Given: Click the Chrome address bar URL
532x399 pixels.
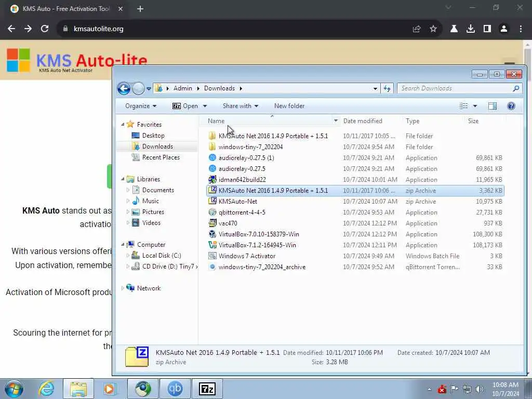Looking at the screenshot, I should coord(98,29).
